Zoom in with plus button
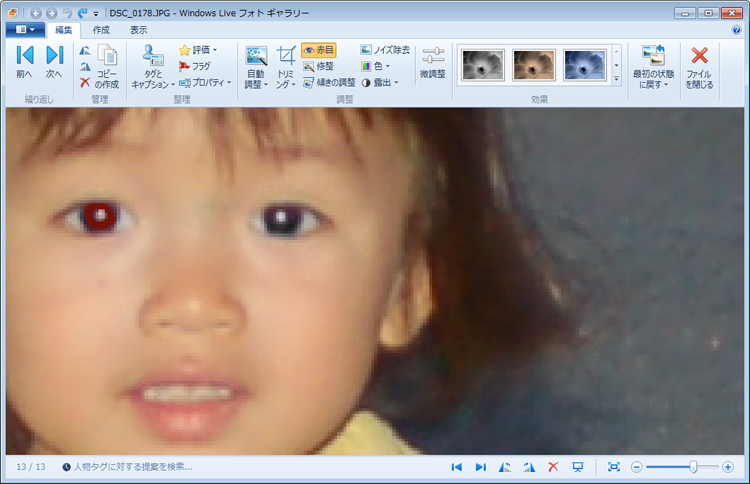The width and height of the screenshot is (750, 484). click(x=728, y=467)
